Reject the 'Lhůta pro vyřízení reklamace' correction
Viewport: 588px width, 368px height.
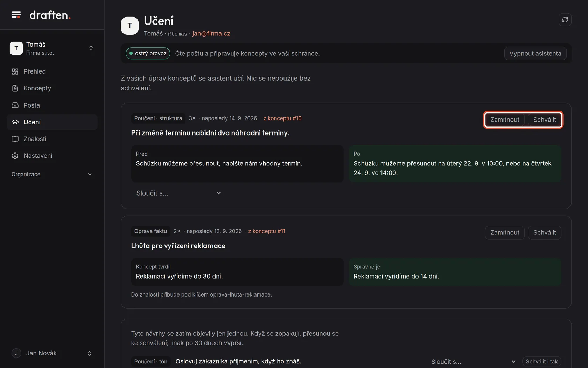(505, 233)
